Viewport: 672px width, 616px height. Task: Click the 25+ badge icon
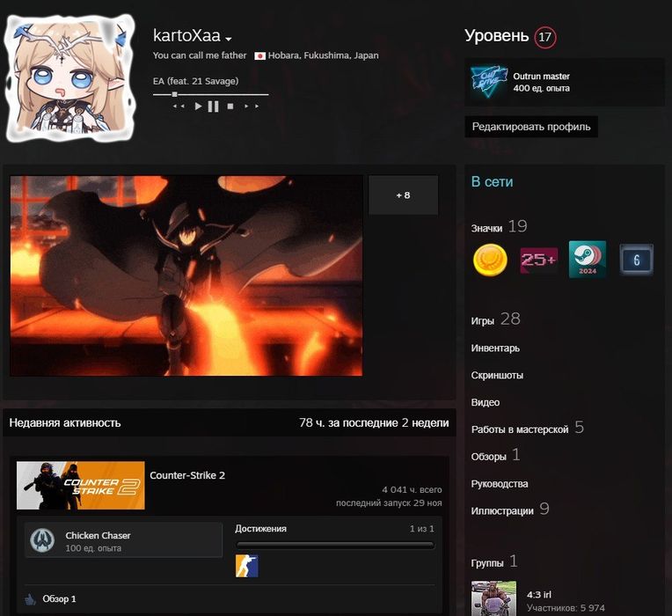coord(538,260)
